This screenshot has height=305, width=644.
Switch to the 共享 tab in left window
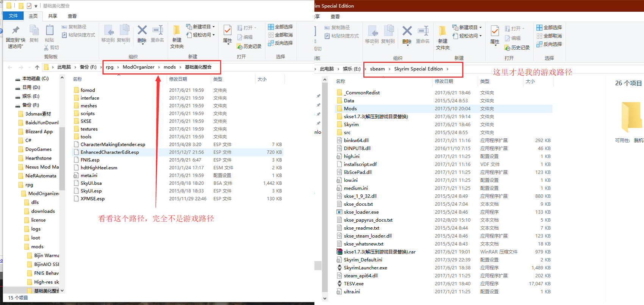[x=53, y=16]
